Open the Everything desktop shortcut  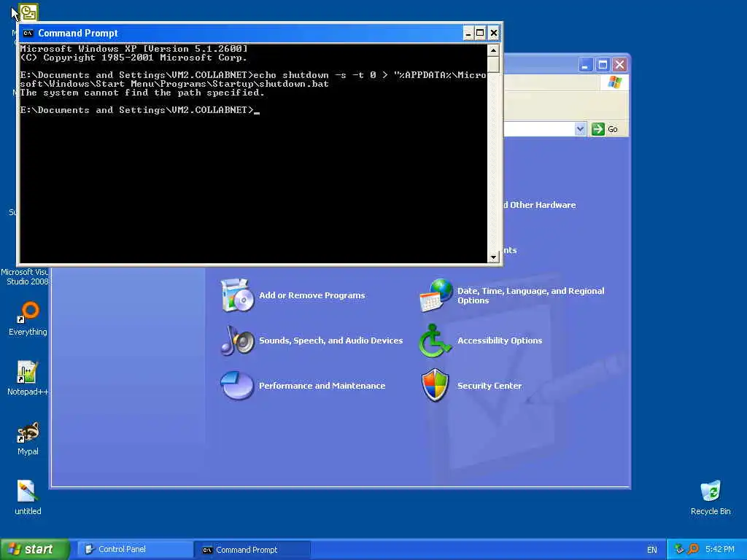coord(28,318)
